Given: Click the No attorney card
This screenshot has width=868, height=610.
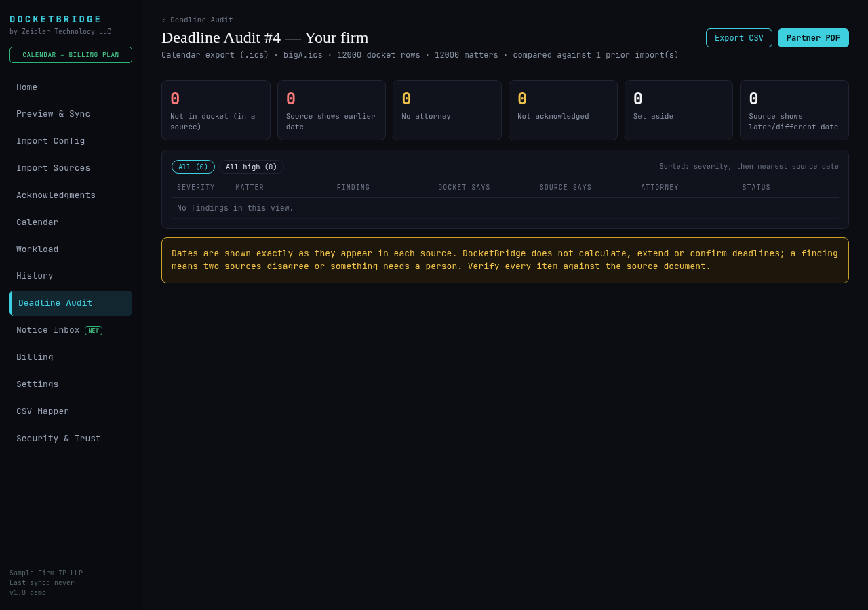Looking at the screenshot, I should tap(447, 110).
